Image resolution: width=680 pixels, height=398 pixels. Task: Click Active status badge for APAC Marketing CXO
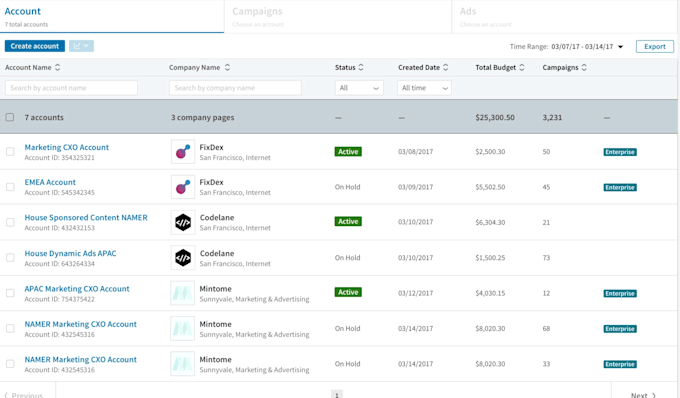[348, 292]
